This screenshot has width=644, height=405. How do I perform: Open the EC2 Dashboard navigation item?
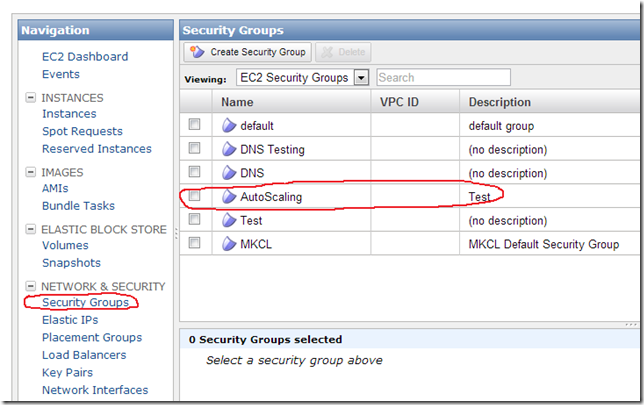tap(85, 56)
